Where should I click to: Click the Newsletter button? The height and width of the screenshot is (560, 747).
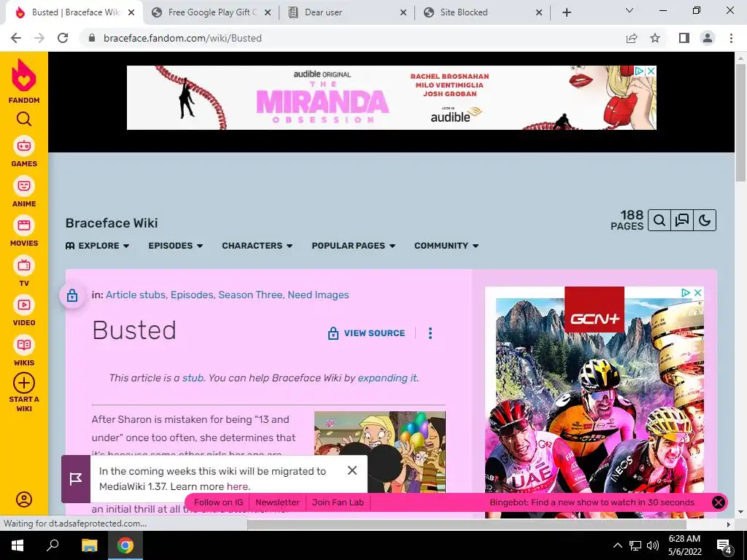pos(277,502)
